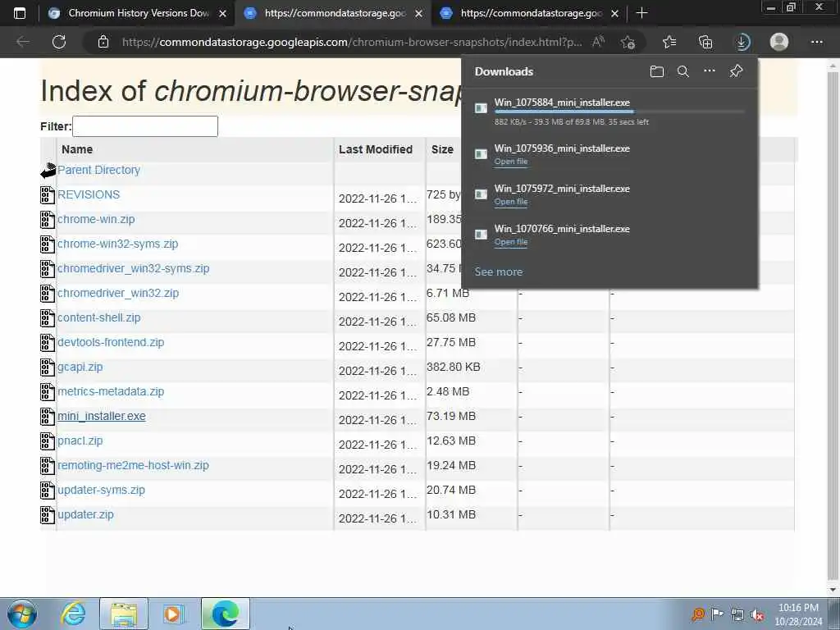Download updater-syms.zip
Screen dimensions: 840x630
click(x=101, y=491)
